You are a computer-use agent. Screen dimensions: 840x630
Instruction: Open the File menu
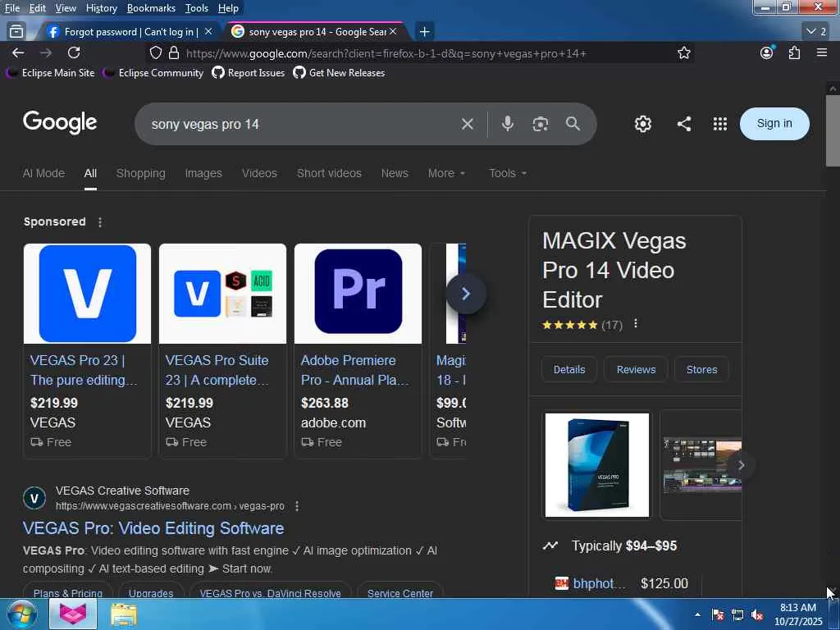click(x=11, y=8)
